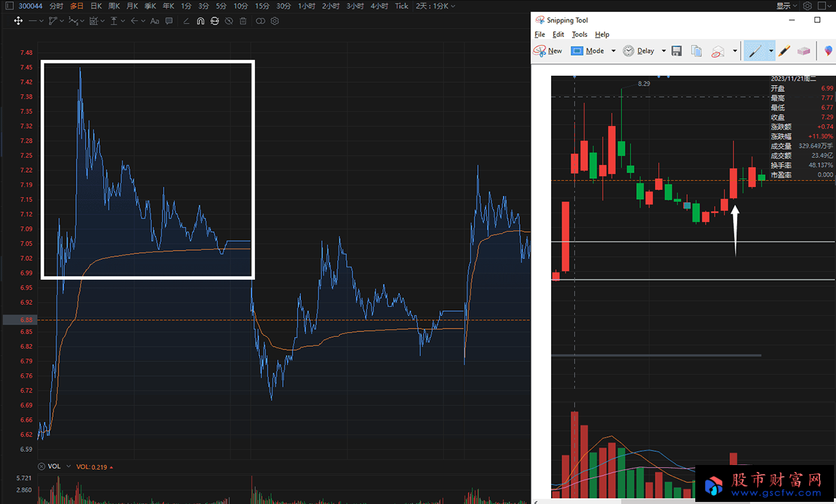
Task: Open the measurement range tool
Action: 93,21
